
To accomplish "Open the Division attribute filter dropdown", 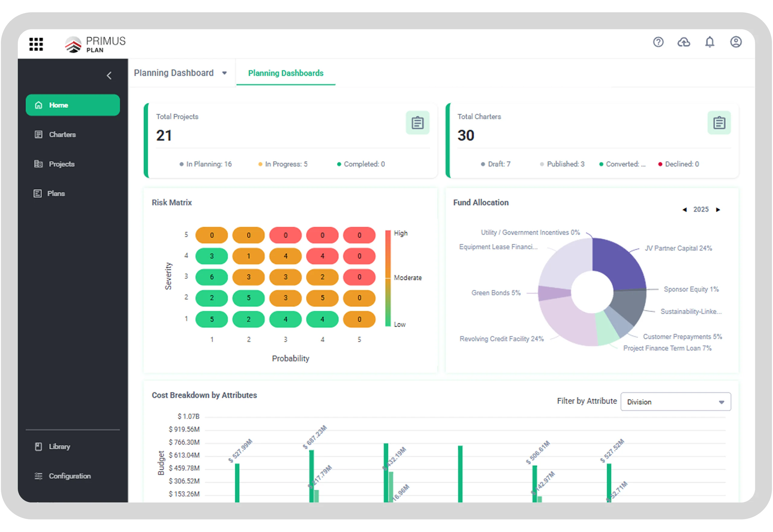I will (676, 402).
